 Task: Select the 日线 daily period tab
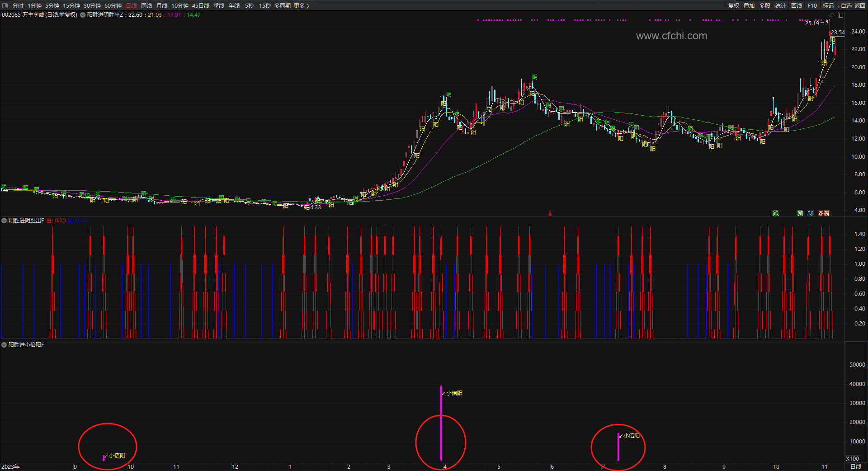[131, 5]
